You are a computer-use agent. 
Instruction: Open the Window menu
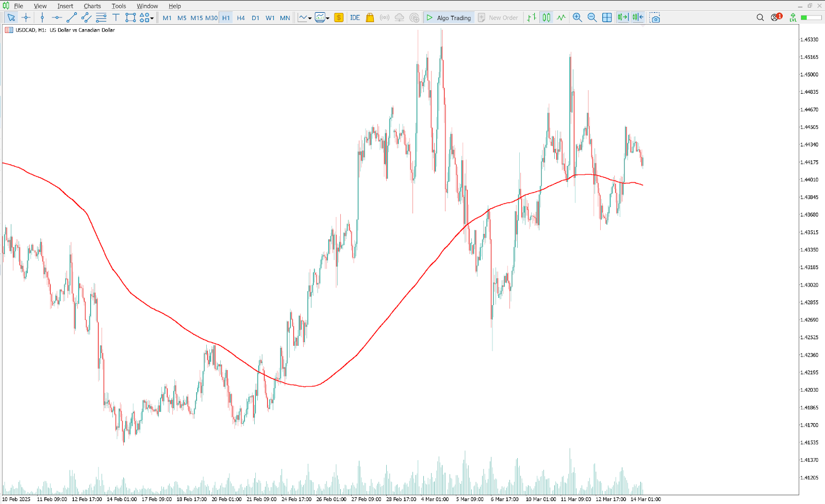point(147,6)
